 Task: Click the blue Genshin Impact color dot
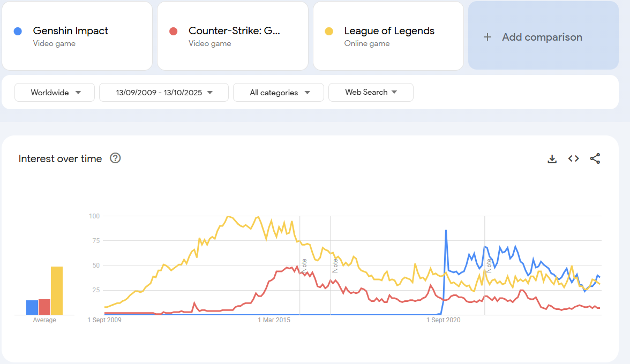point(18,31)
